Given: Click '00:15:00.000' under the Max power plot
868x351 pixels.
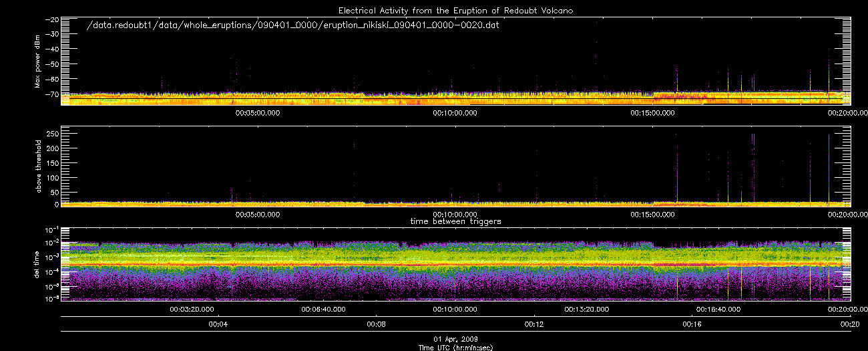Looking at the screenshot, I should (x=652, y=113).
